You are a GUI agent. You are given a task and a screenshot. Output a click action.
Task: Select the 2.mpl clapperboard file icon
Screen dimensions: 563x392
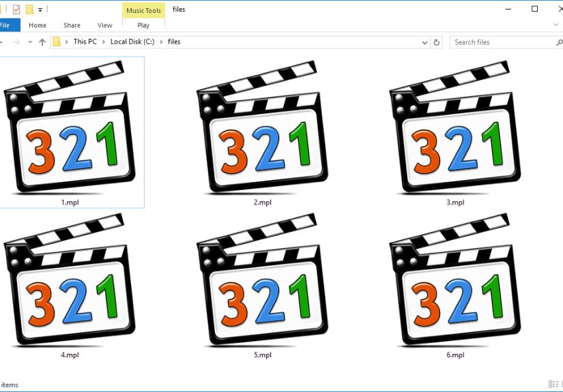[x=262, y=127]
